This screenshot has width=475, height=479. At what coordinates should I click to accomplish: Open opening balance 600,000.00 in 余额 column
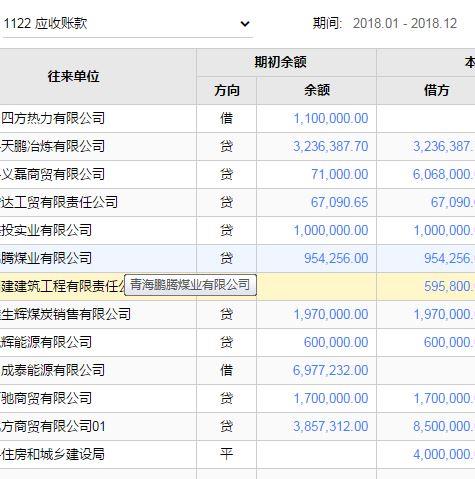(336, 342)
